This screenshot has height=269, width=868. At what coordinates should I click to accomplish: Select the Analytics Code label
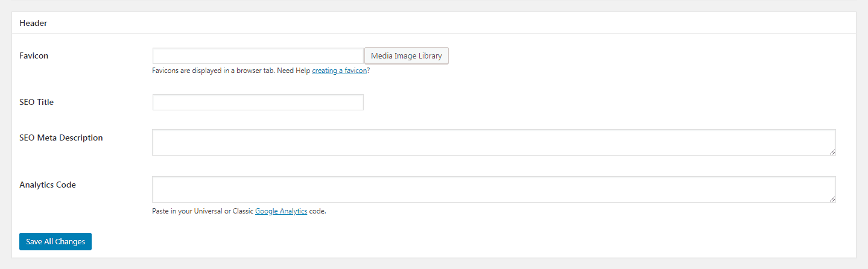(x=48, y=185)
